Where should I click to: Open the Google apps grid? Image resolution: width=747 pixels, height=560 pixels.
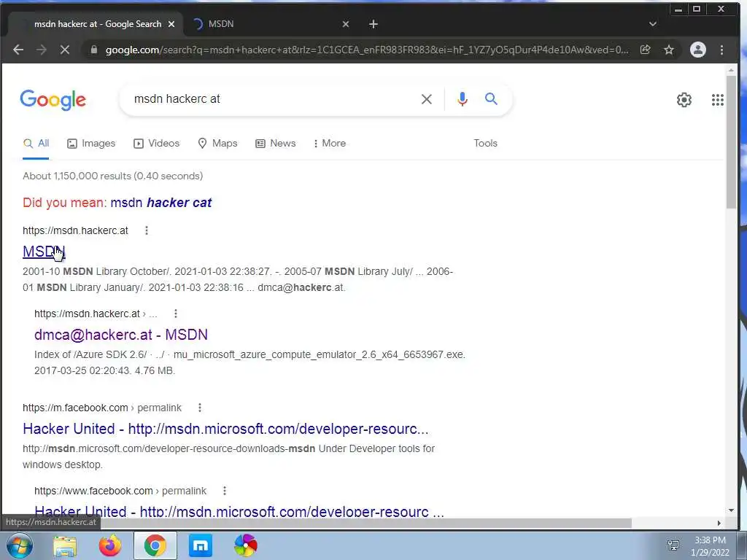(718, 99)
